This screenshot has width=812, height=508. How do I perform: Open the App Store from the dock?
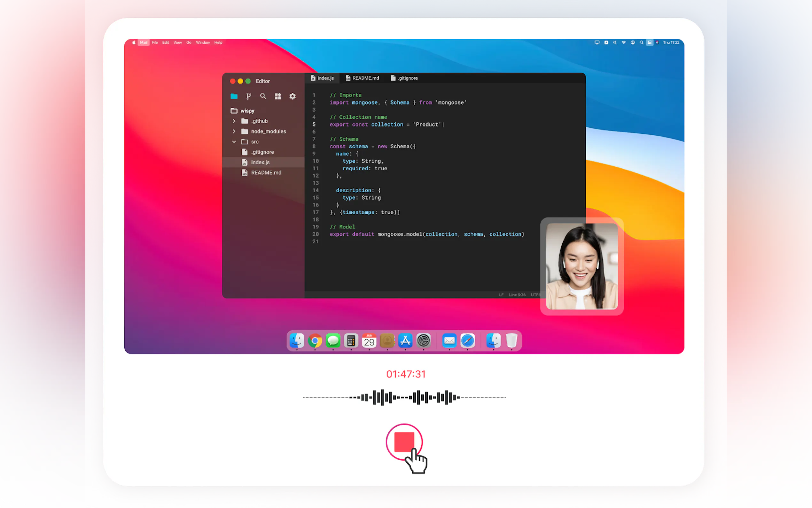[x=405, y=341]
